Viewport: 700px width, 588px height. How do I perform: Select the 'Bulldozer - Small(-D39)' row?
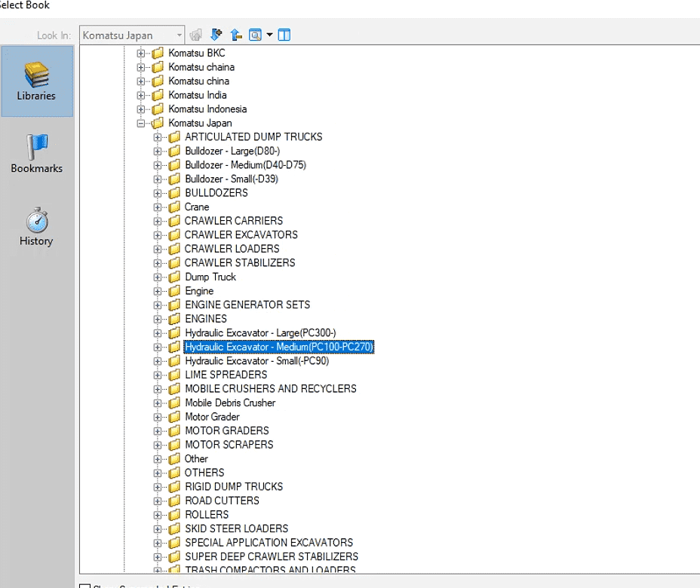click(x=232, y=179)
